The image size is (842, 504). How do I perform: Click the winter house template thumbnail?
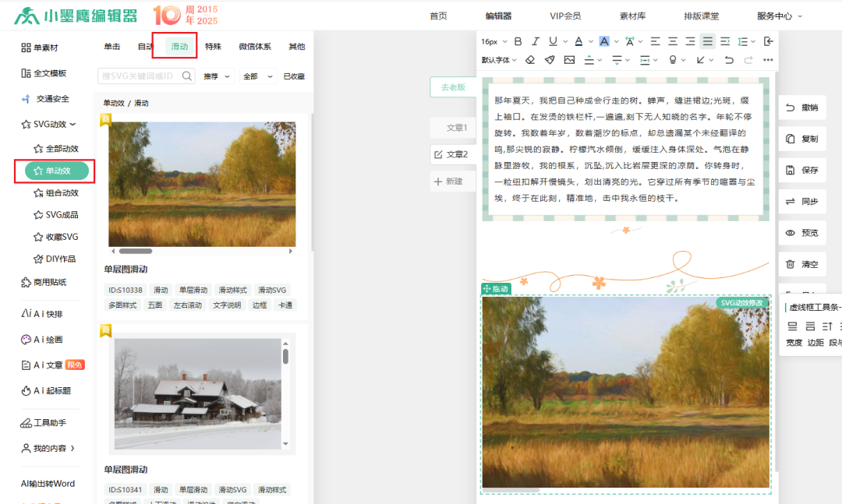tap(197, 393)
